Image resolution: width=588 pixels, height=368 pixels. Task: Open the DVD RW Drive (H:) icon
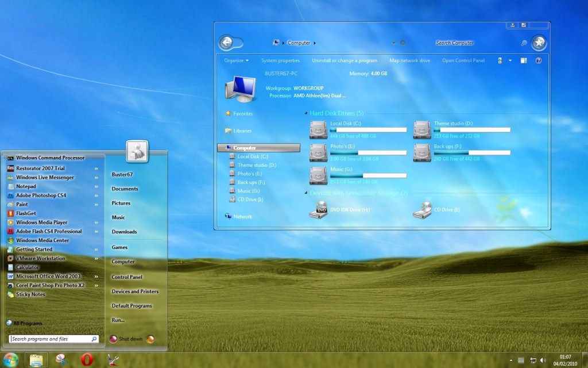coord(318,210)
